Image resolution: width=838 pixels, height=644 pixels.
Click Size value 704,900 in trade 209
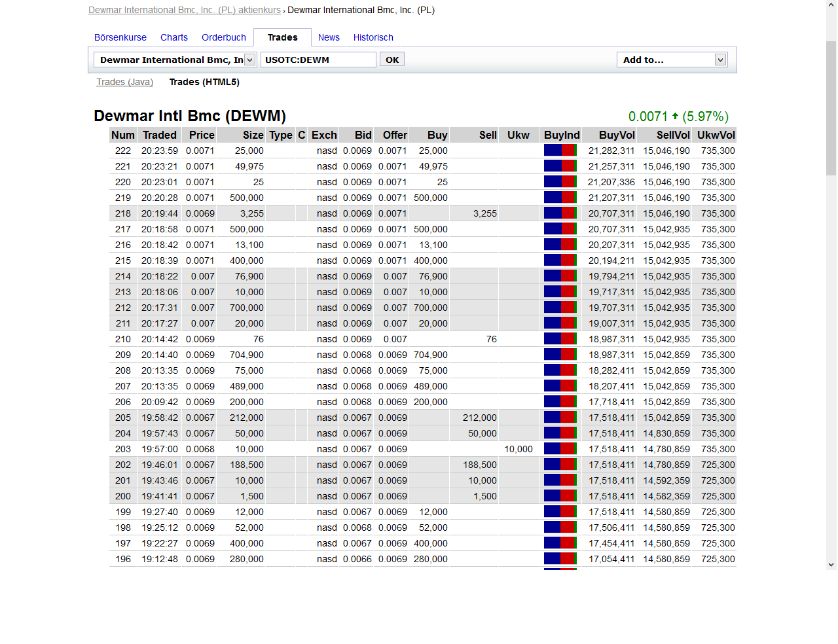[247, 355]
